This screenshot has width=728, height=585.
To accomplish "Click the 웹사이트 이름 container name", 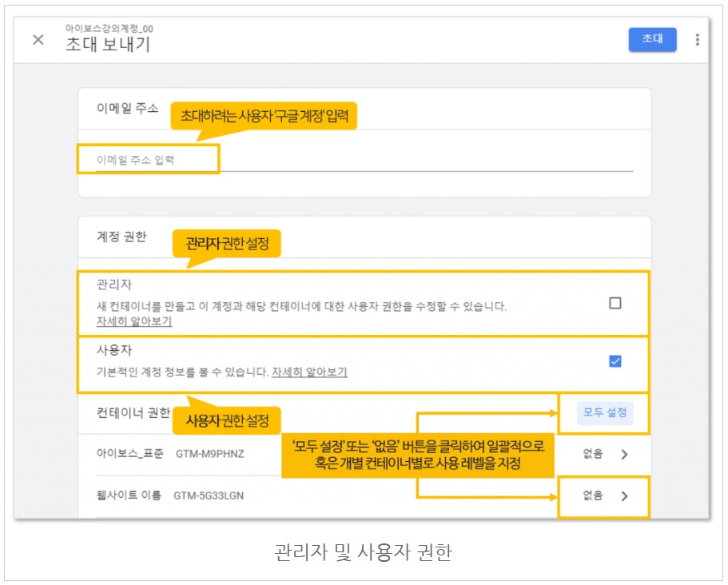I will pos(129,495).
